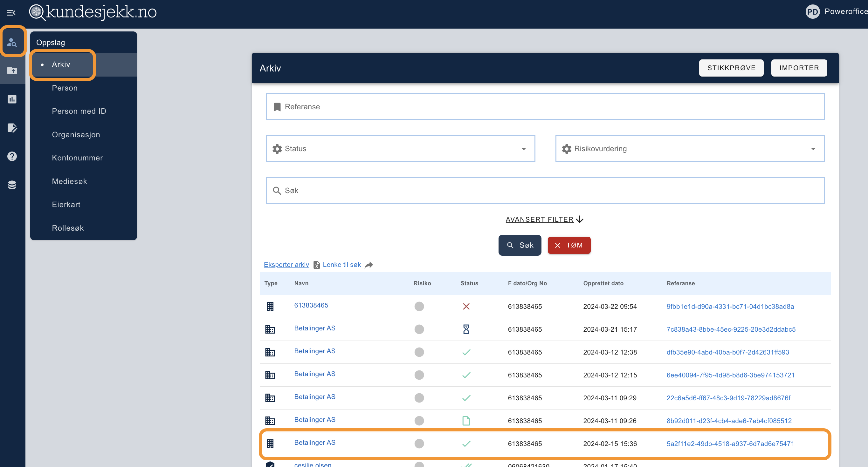
Task: Open the Risikovurdering dropdown
Action: pos(690,148)
